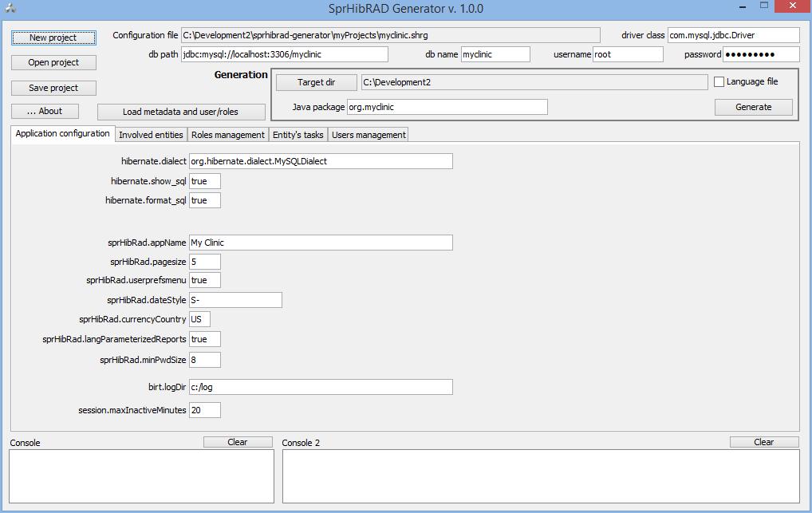Select the Entity's tasks tab

(x=298, y=135)
